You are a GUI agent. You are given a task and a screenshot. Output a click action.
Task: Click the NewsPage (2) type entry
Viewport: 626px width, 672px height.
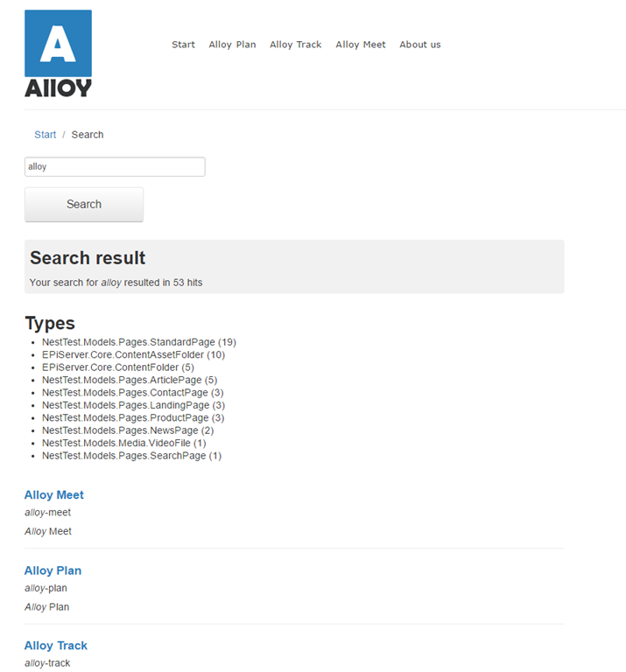pos(127,430)
